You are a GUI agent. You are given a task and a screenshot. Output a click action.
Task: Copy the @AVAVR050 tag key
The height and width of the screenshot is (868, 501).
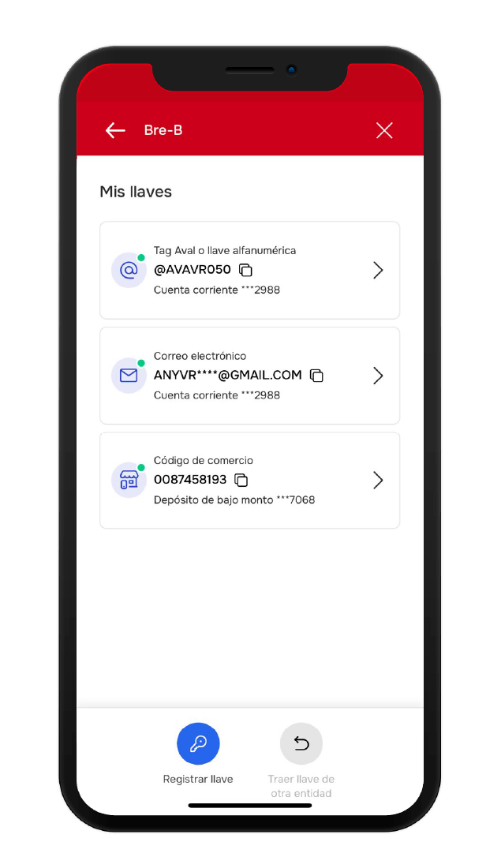click(x=245, y=270)
